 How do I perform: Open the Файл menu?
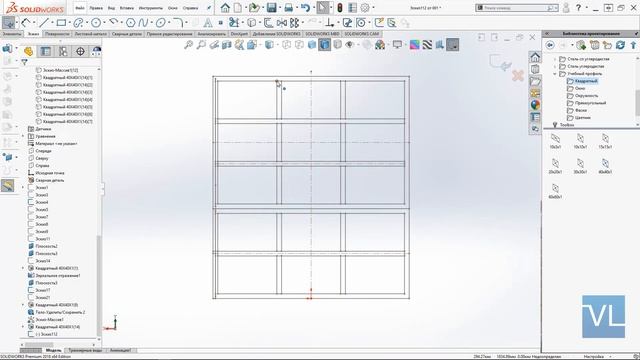click(x=80, y=8)
